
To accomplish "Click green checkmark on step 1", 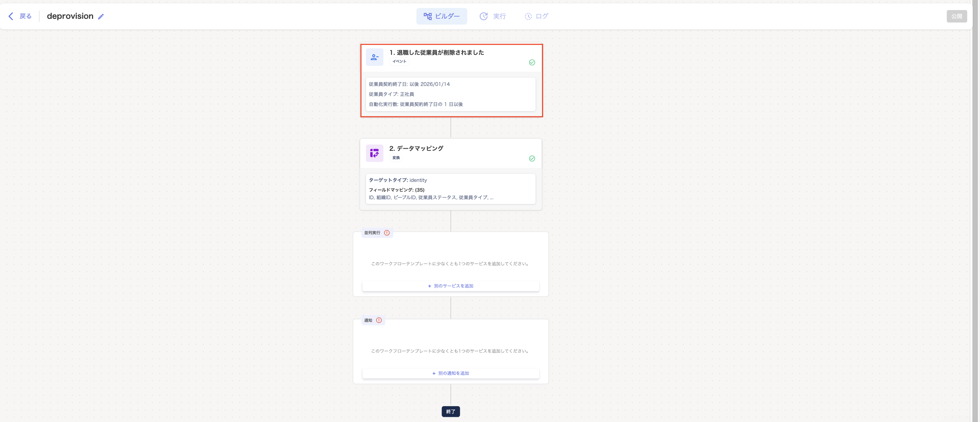I will [532, 62].
